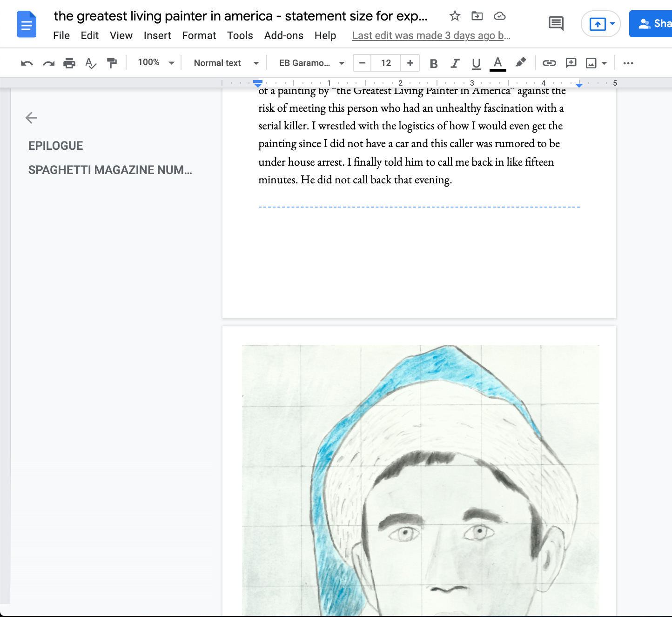Open the More toolbar options menu

click(628, 63)
